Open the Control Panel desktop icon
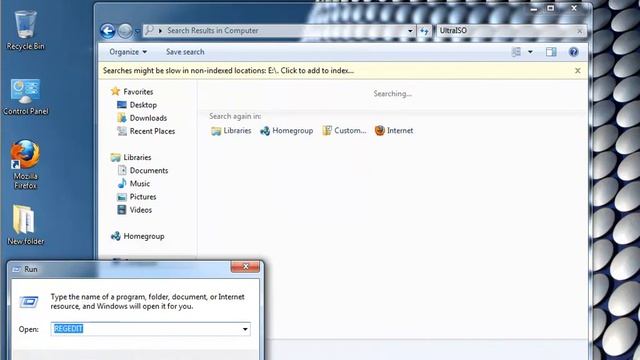 click(25, 97)
